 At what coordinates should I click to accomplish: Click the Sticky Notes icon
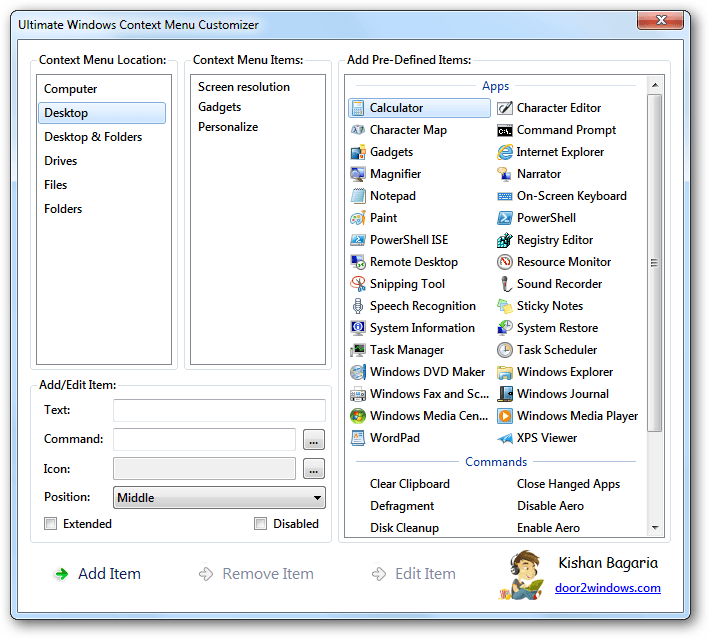505,306
